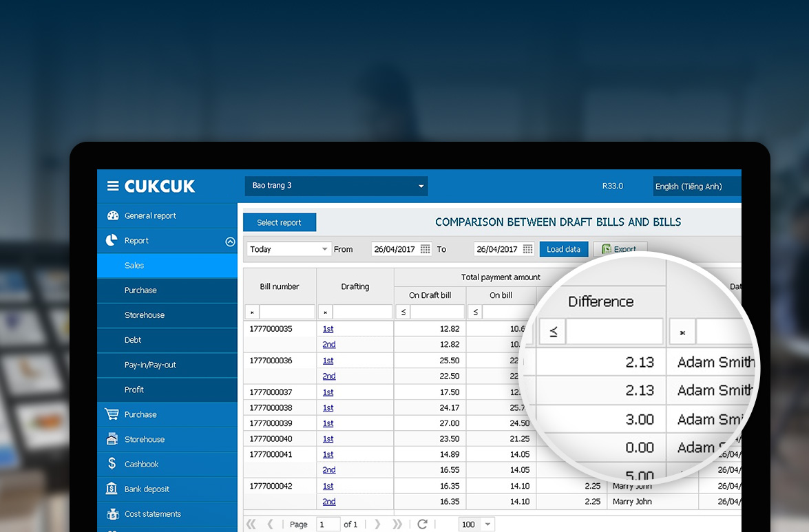Open the Bao trang 3 branch dropdown
Screen dimensions: 809x532
(x=336, y=186)
